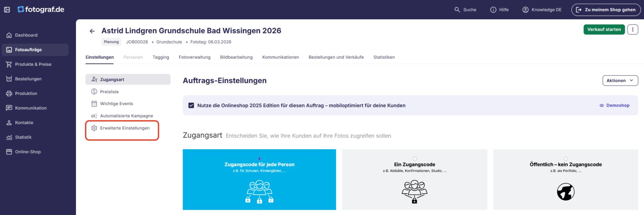Switch to the Kommunikationen tab

click(280, 57)
